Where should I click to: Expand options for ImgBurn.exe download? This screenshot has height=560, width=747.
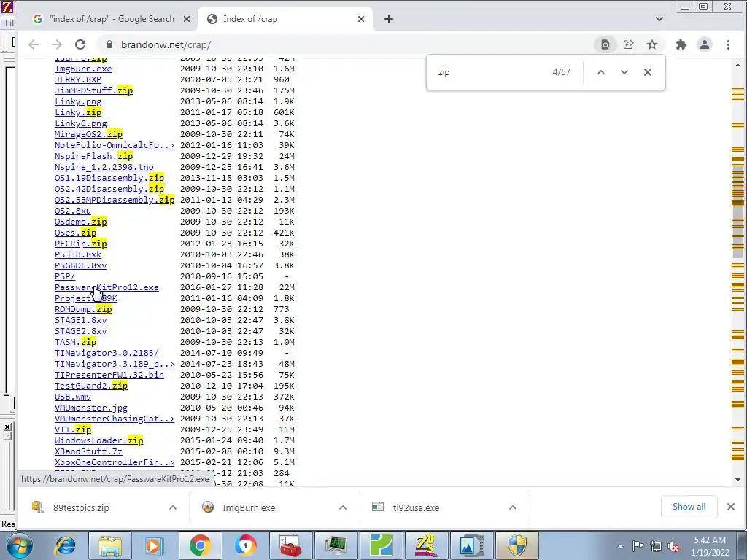click(x=343, y=507)
